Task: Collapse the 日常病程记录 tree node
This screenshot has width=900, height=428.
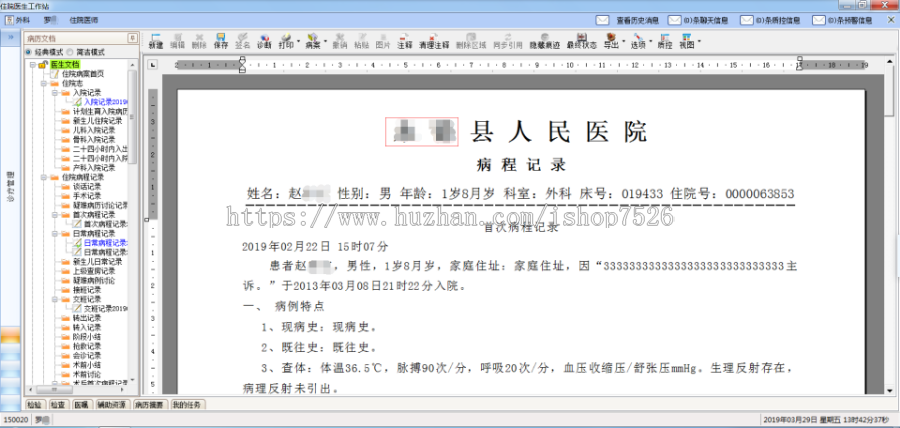Action: click(54, 234)
